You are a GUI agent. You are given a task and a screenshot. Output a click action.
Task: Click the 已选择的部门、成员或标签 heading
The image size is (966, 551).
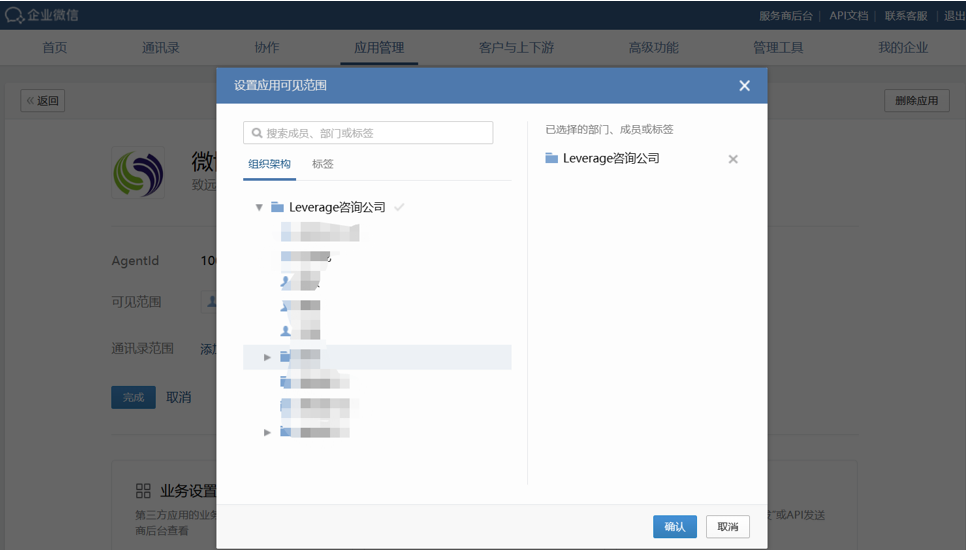click(609, 129)
